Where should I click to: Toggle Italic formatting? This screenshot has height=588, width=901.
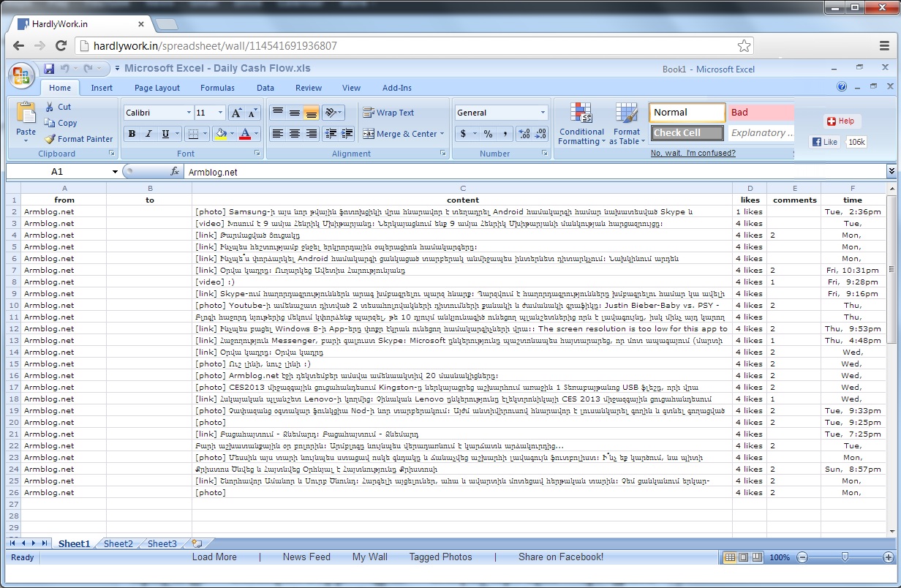[148, 134]
